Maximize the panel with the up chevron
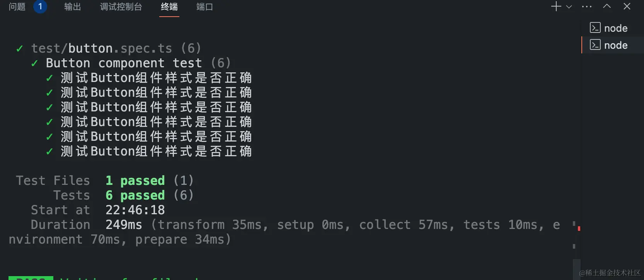The width and height of the screenshot is (644, 280). pyautogui.click(x=607, y=7)
